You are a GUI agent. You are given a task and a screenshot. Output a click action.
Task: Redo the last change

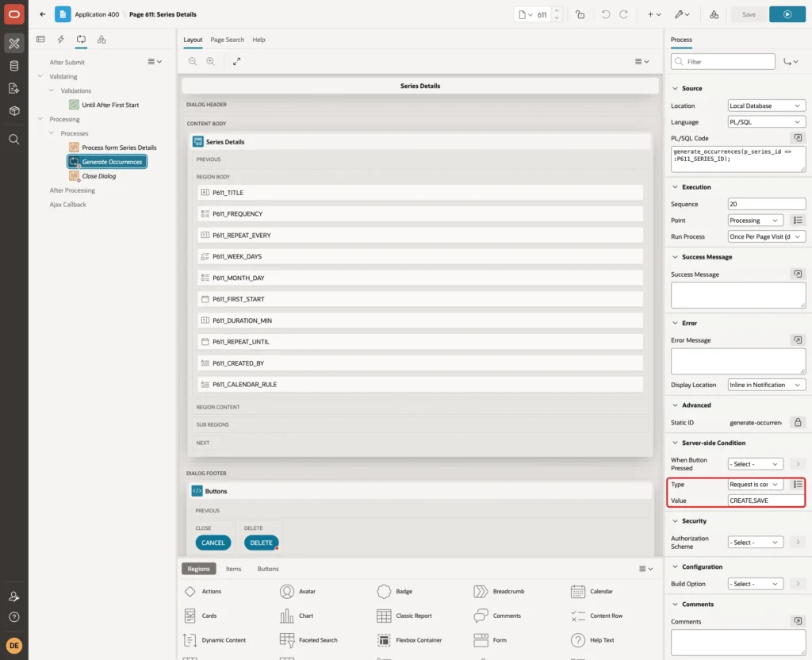point(623,14)
